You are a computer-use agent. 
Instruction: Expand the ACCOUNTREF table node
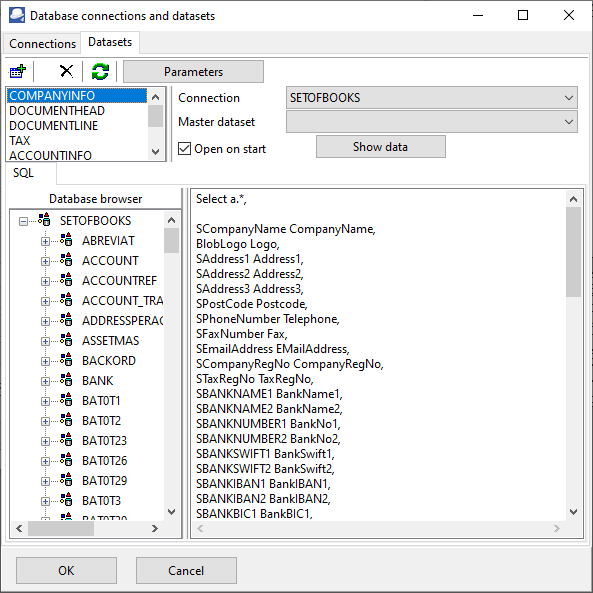pos(45,281)
